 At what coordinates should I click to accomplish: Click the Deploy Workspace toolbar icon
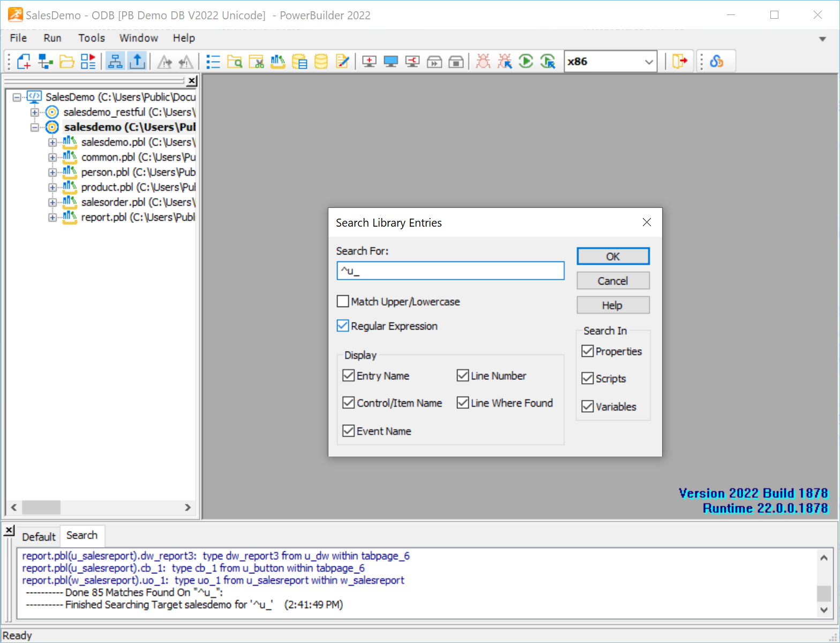tap(412, 62)
